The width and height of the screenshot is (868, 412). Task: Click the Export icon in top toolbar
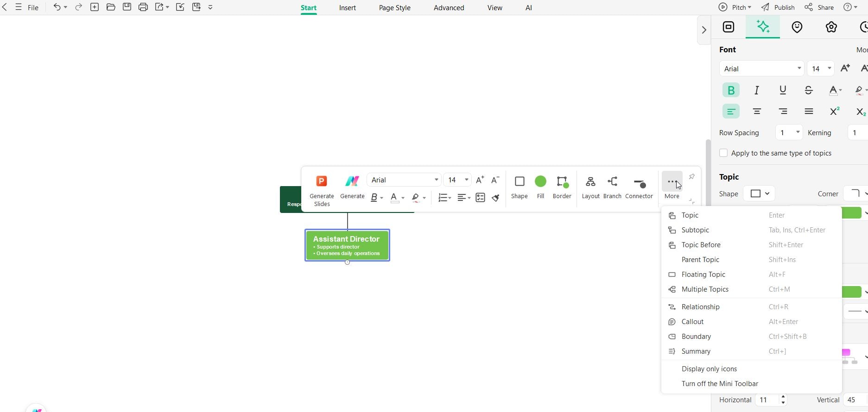coord(159,7)
